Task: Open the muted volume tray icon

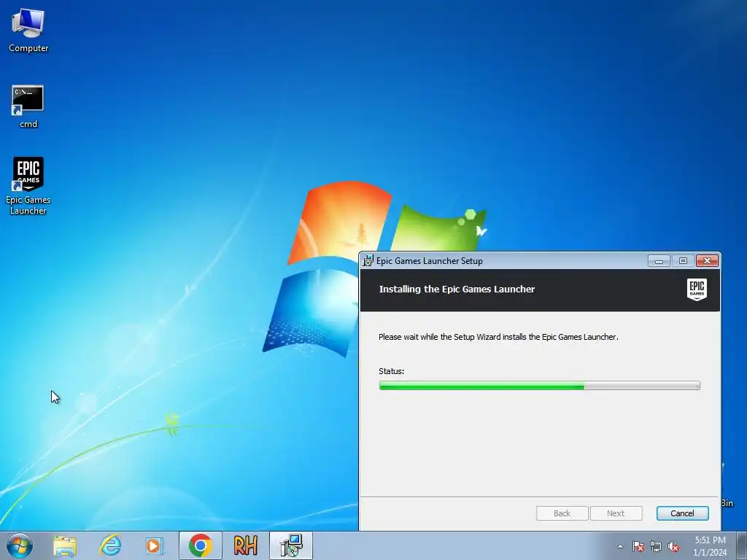Action: click(673, 546)
